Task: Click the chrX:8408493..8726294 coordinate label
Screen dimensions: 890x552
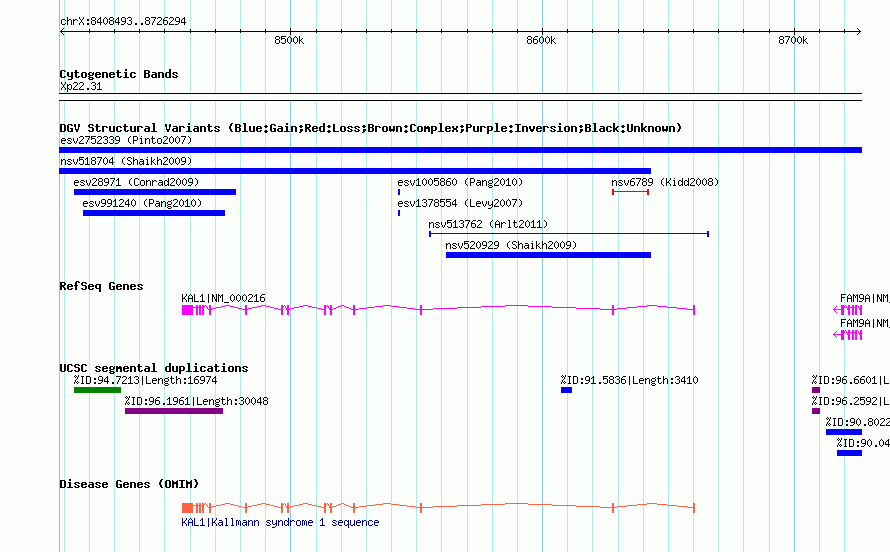Action: coord(123,21)
